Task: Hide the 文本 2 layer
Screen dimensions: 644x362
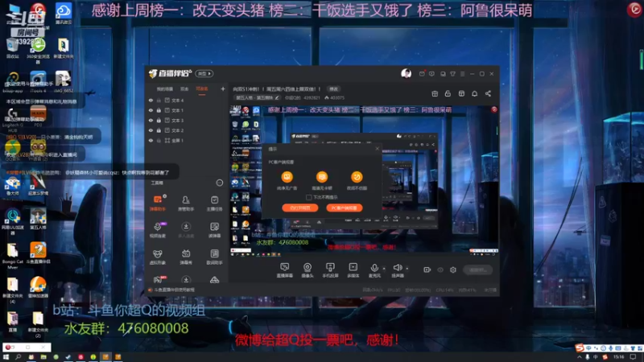Action: (151, 130)
